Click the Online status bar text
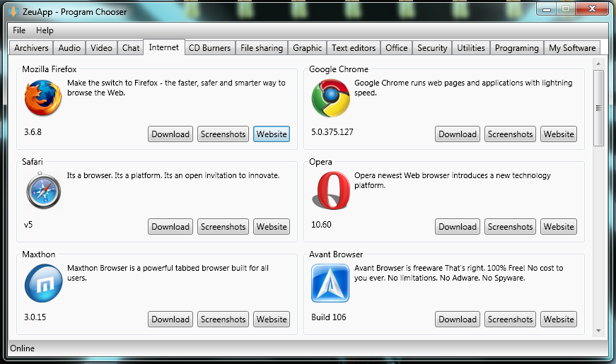Screen dimensions: 616x364 click(x=23, y=348)
